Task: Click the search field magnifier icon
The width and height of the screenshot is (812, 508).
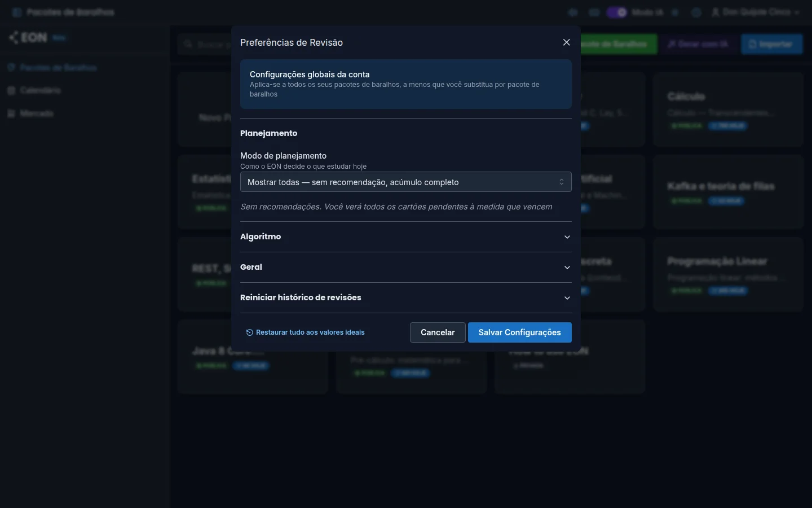Action: (188, 44)
